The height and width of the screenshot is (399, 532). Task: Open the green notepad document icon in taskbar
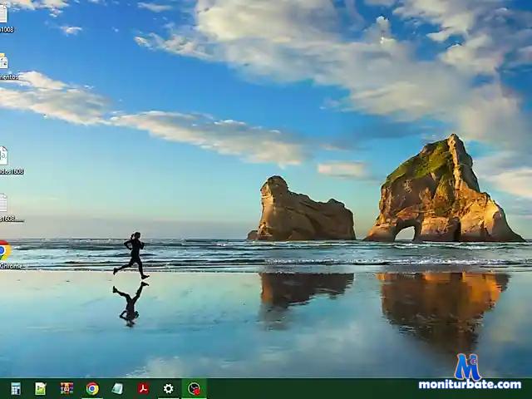point(41,388)
